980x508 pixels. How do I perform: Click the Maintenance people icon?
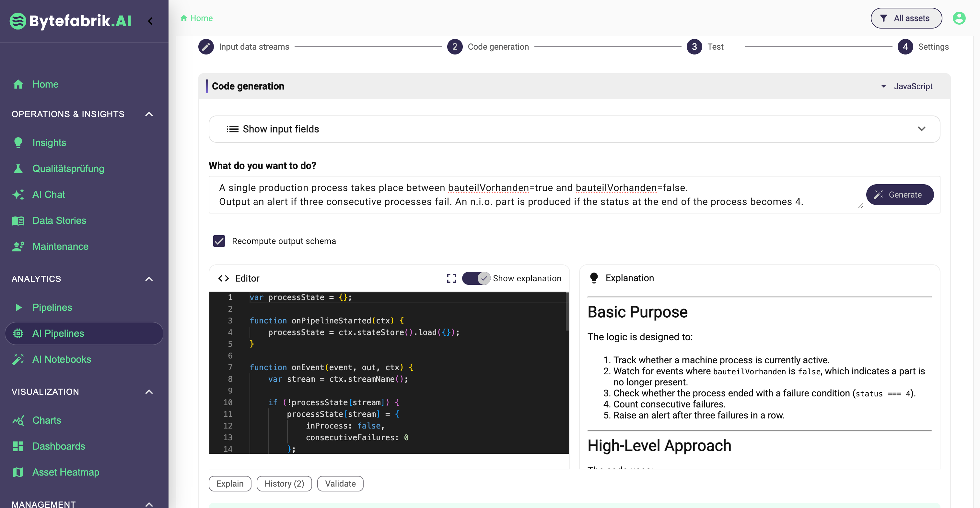click(x=18, y=247)
